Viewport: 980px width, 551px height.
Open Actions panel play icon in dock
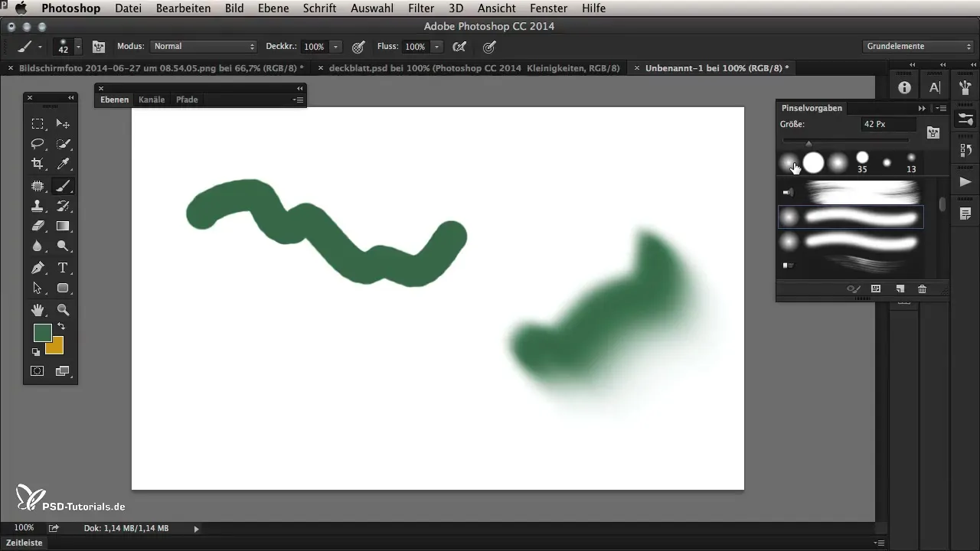965,182
